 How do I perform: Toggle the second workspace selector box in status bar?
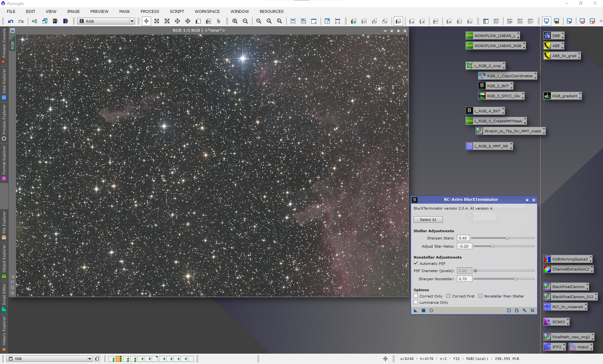point(118,359)
